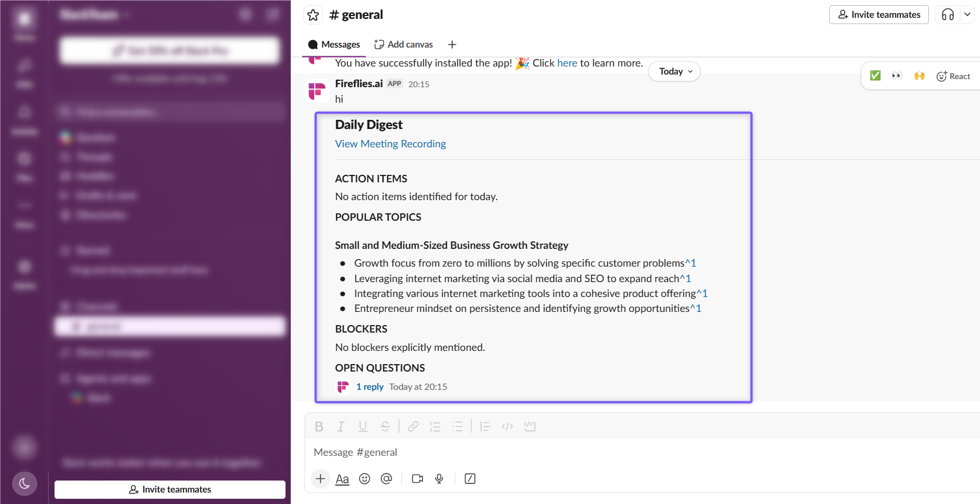This screenshot has width=980, height=504.
Task: Expand huddle options chevron
Action: pyautogui.click(x=967, y=15)
